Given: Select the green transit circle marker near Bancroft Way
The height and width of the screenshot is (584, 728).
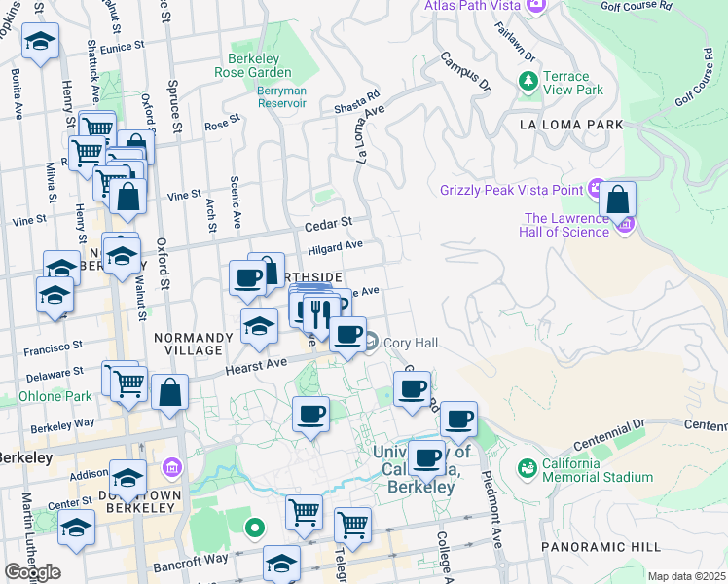Looking at the screenshot, I should tap(254, 528).
